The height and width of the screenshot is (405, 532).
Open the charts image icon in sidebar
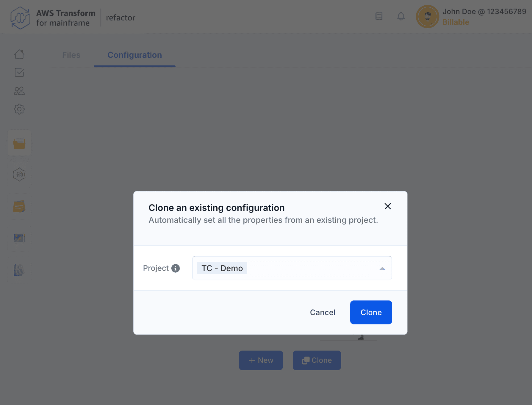[19, 238]
